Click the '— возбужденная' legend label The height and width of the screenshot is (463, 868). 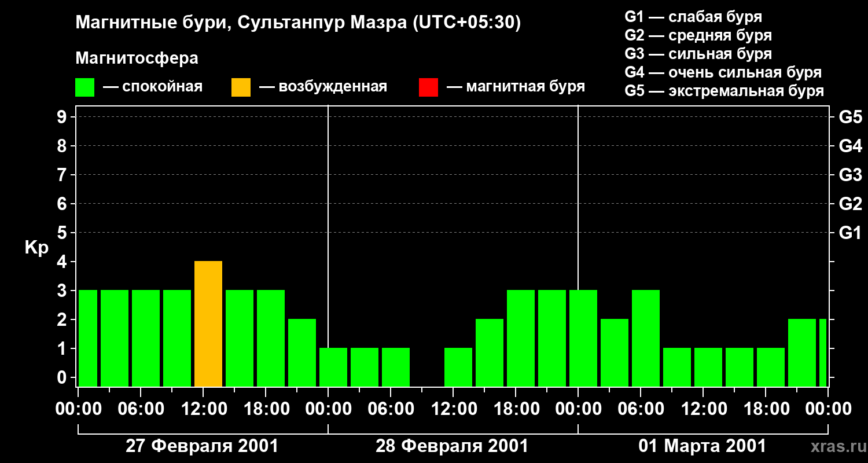point(323,87)
